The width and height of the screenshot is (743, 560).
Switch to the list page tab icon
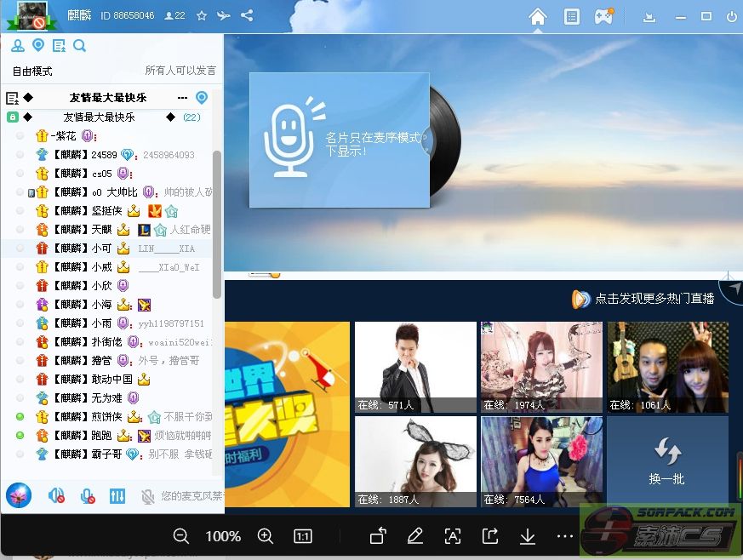(572, 16)
